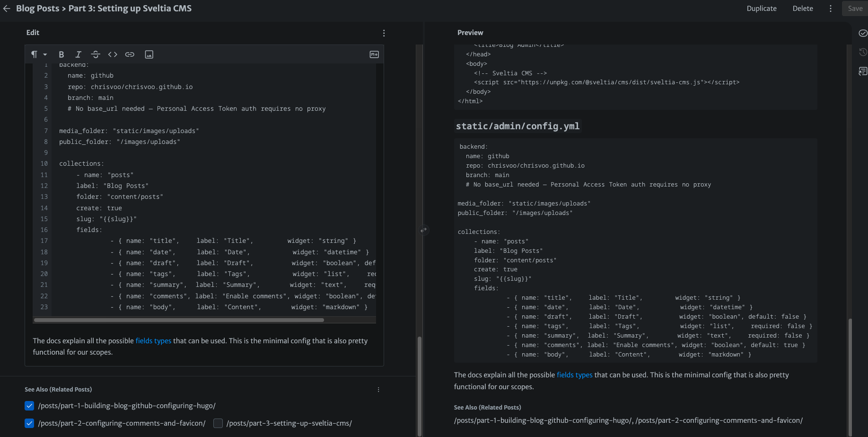This screenshot has width=868, height=437.
Task: Click editor line 'public_folder: "/images/uploads"'
Action: pos(120,142)
